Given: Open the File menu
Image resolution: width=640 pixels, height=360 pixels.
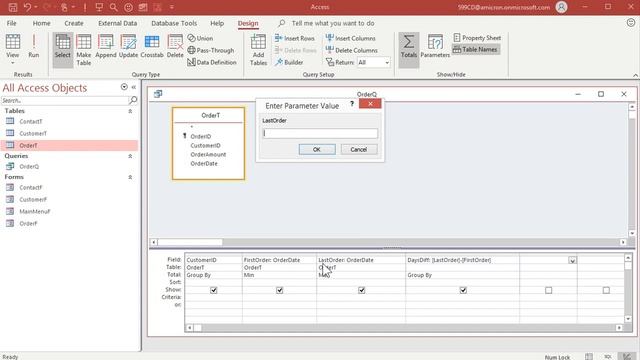Looking at the screenshot, I should point(11,23).
